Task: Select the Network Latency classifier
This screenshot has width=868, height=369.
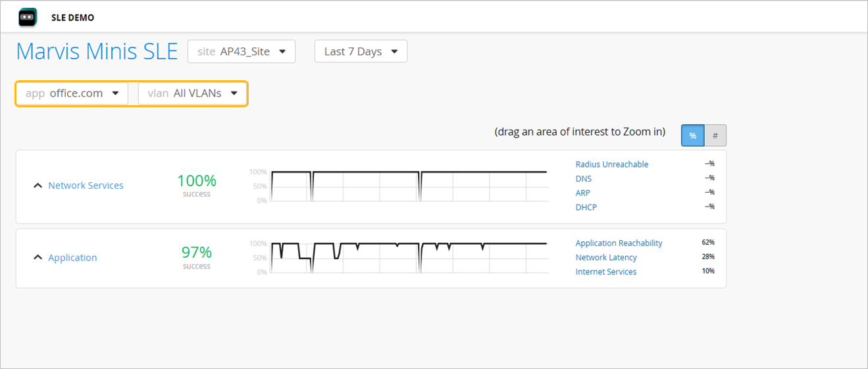Action: point(606,258)
